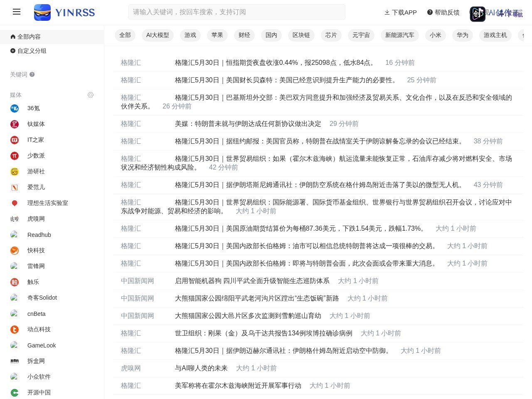Click the keyword search input field

tap(237, 12)
